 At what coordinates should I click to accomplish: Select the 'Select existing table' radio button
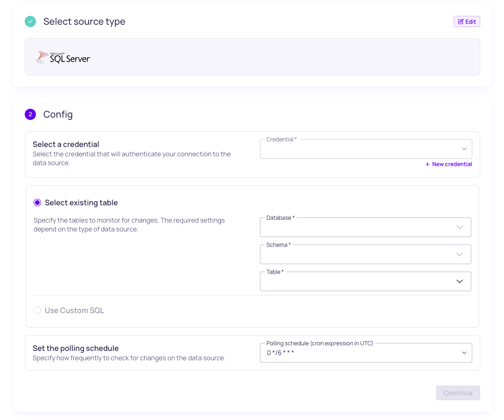(37, 203)
